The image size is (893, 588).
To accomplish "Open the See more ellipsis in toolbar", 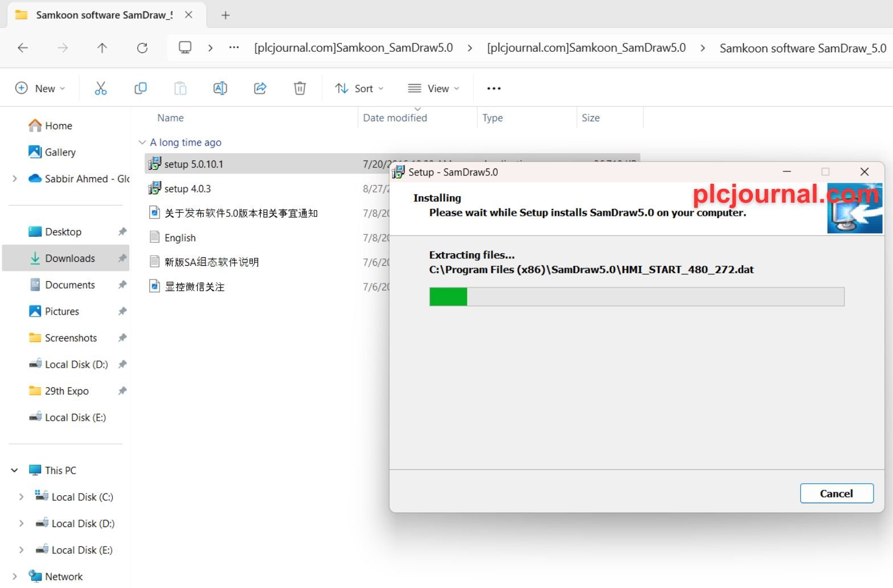I will pyautogui.click(x=494, y=88).
